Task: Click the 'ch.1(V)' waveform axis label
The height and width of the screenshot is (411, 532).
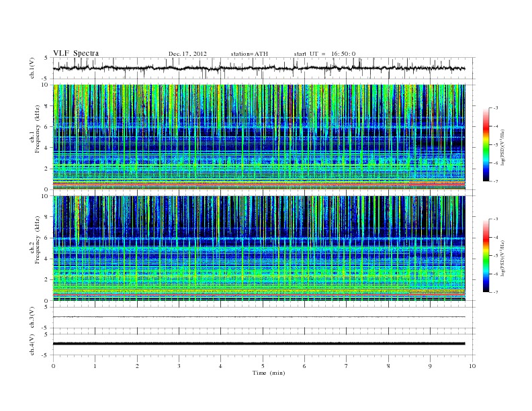Action: (x=32, y=68)
